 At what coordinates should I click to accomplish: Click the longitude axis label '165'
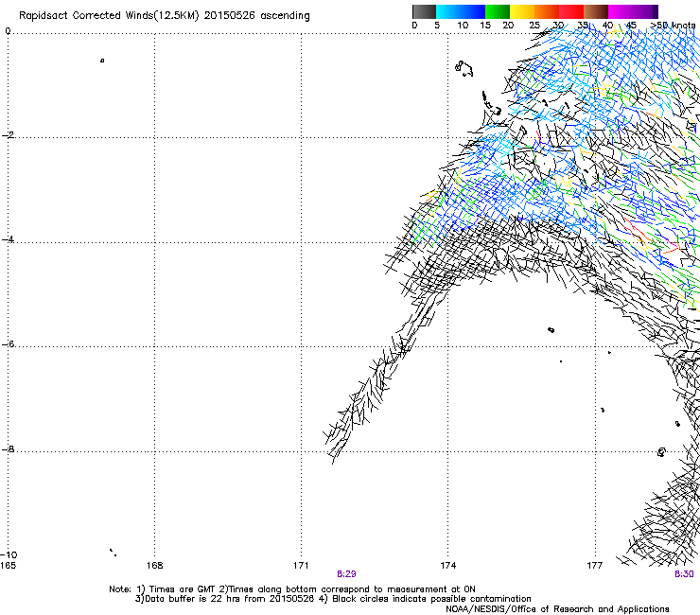click(x=8, y=566)
